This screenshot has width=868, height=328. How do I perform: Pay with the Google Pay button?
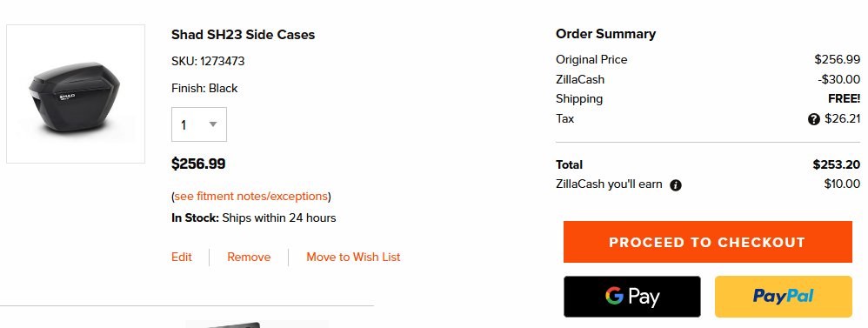[x=632, y=297]
